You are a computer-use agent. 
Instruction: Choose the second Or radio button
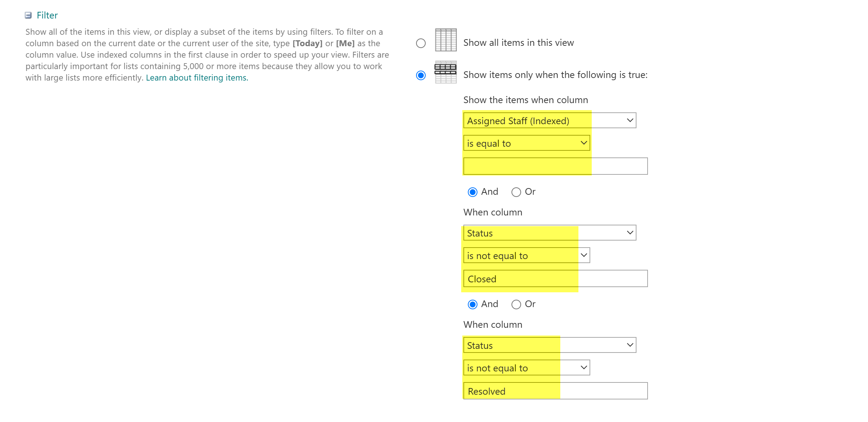516,304
